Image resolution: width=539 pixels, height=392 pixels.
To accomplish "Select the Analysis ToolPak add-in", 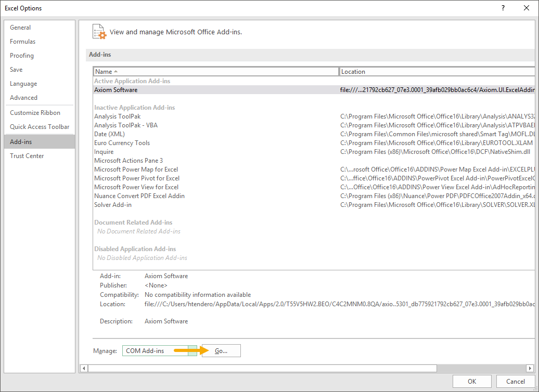I will pos(314,116).
